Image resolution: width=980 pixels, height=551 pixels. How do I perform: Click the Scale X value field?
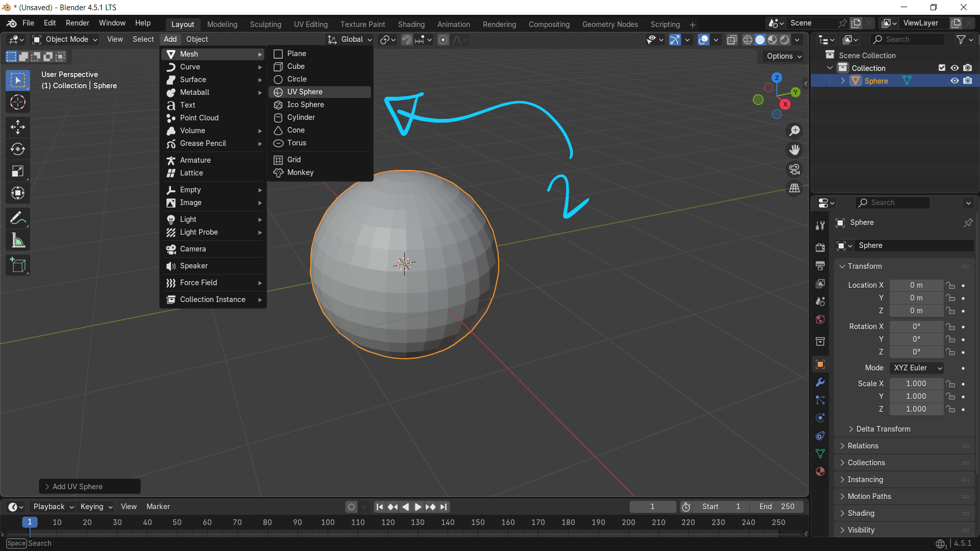point(916,384)
